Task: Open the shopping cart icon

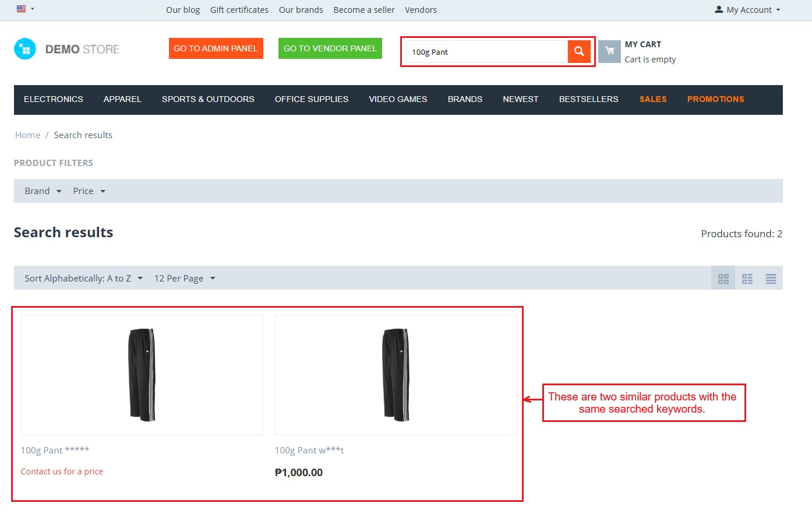Action: [x=609, y=51]
